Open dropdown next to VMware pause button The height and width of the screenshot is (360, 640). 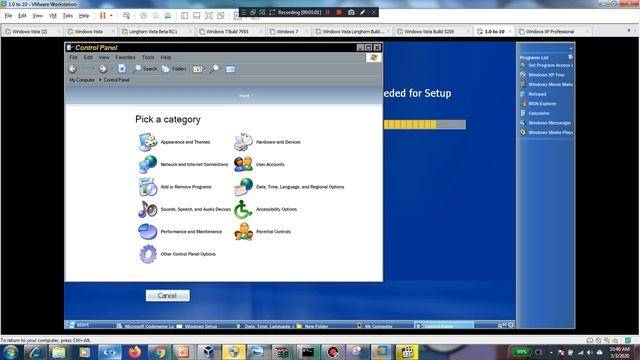[111, 16]
